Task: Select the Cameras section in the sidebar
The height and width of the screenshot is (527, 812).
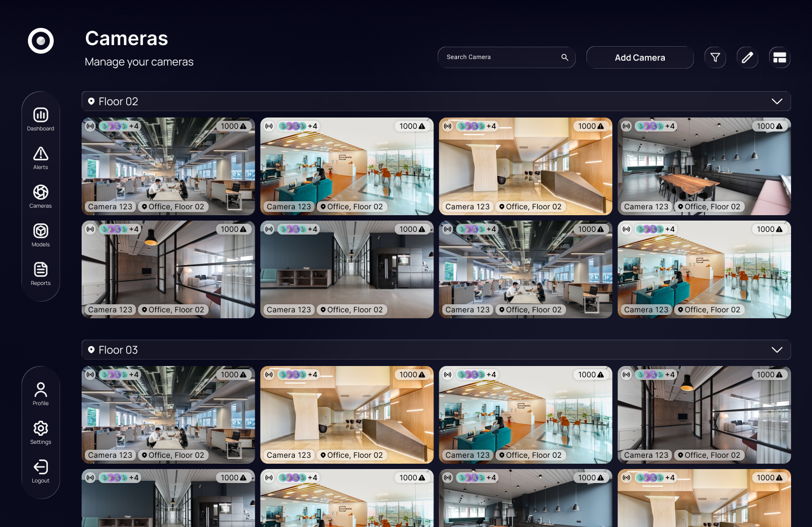Action: point(40,192)
